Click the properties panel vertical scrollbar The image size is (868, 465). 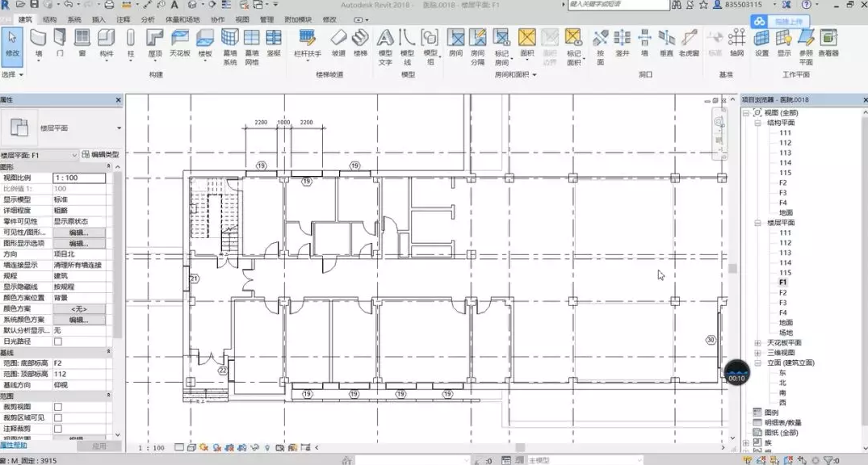117,254
